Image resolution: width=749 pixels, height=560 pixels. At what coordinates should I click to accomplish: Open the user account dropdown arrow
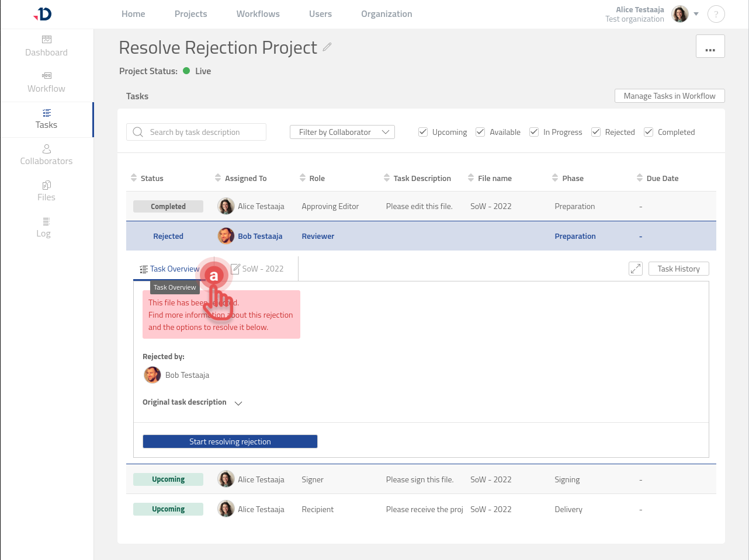pyautogui.click(x=696, y=14)
